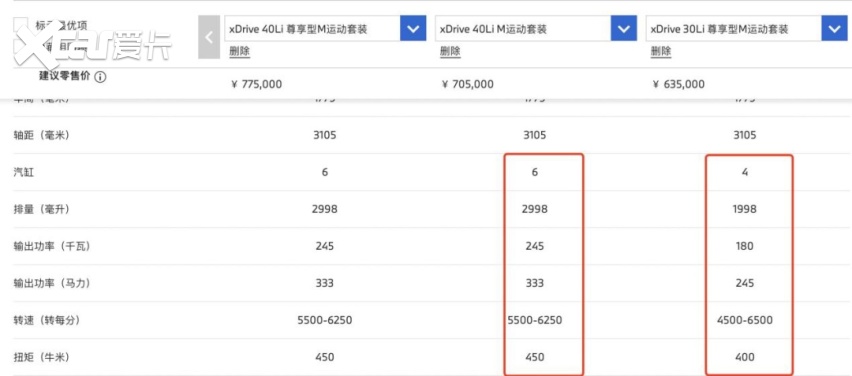Click the 1998 displacement value in the red box

tap(744, 209)
